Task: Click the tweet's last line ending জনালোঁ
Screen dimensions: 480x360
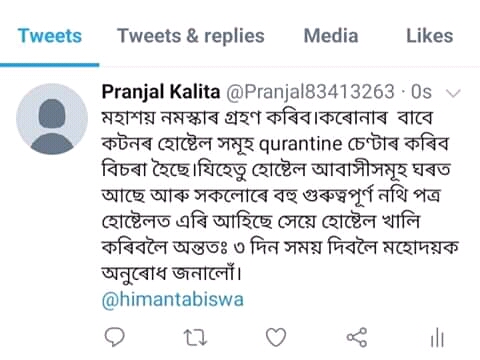Action: pos(171,273)
